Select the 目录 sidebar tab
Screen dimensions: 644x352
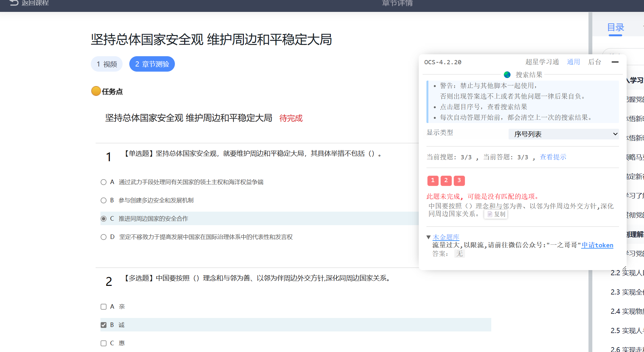pyautogui.click(x=615, y=28)
